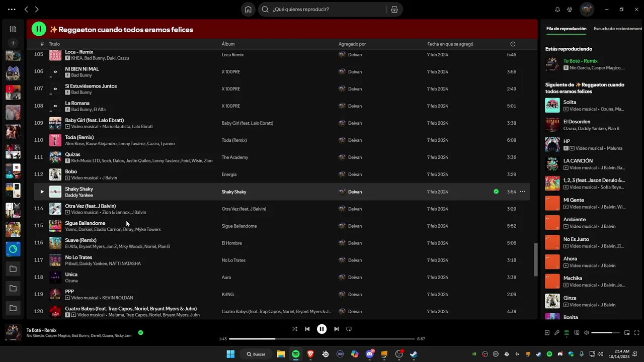Toggle repeat mode

[349, 329]
